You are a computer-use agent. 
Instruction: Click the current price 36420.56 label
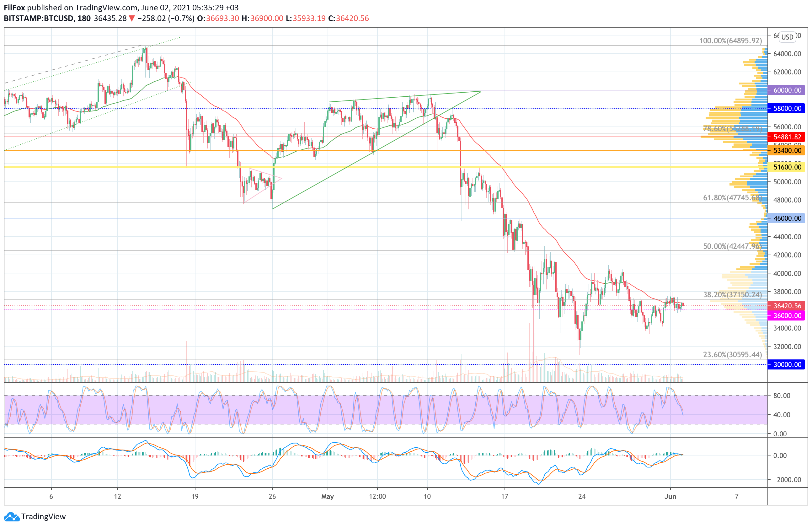click(786, 306)
